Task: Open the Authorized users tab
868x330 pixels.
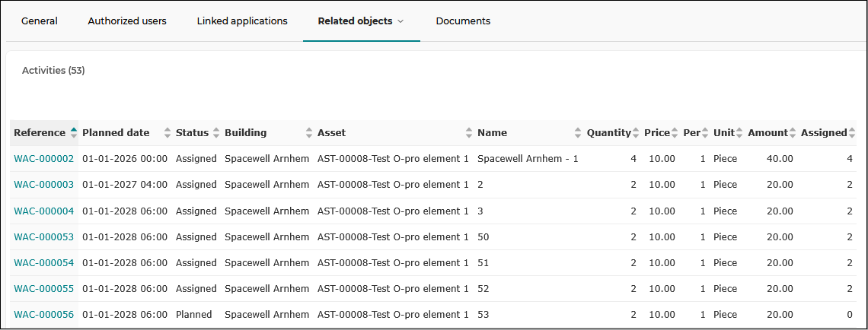Action: (127, 21)
